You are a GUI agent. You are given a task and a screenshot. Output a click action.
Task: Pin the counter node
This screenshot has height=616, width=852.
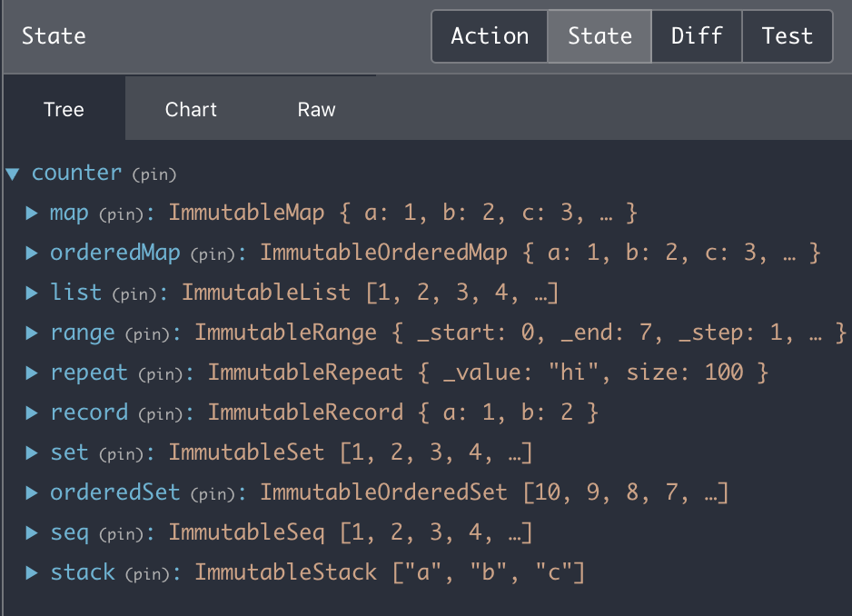pyautogui.click(x=154, y=174)
